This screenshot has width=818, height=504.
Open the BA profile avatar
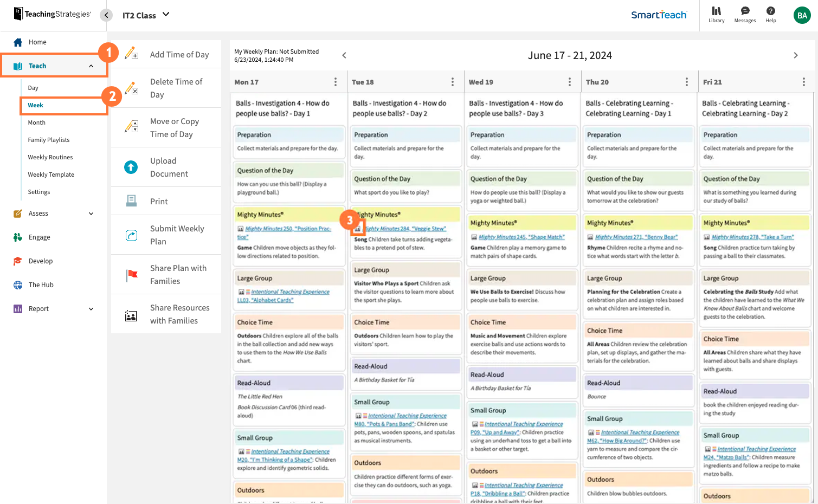tap(802, 15)
